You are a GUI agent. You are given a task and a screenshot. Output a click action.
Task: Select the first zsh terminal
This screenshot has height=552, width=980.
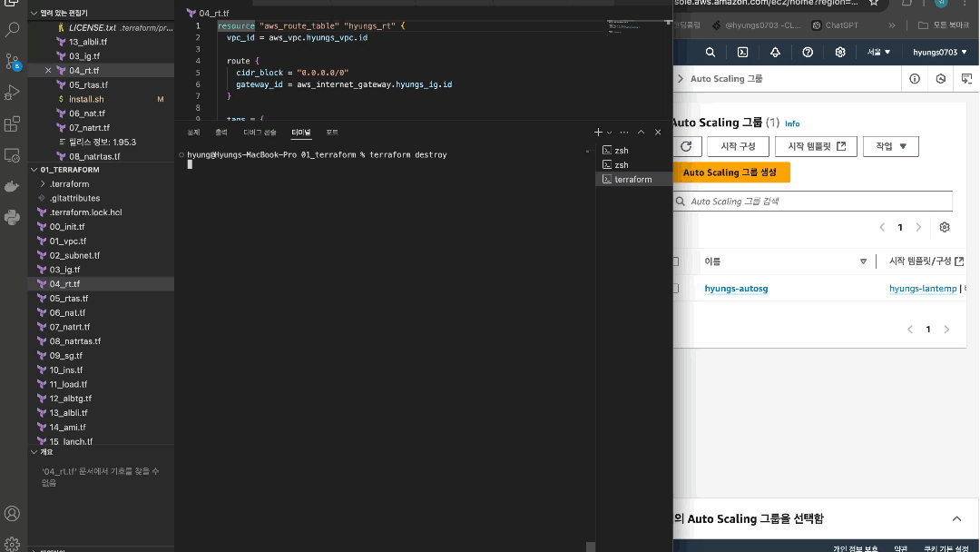click(632, 151)
